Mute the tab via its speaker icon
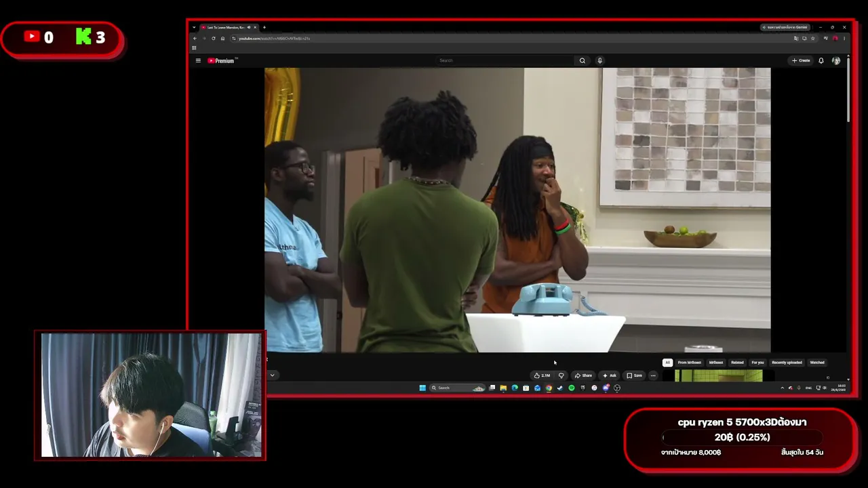Viewport: 868px width, 488px height. click(249, 28)
